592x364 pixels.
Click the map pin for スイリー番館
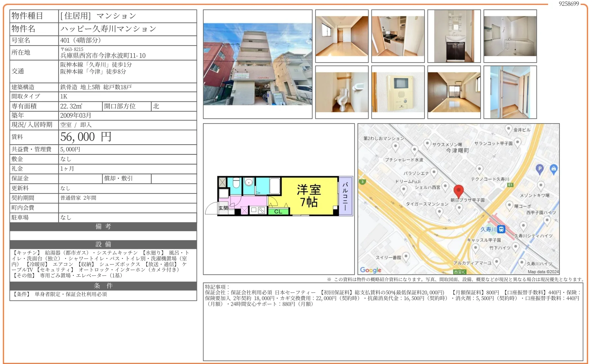click(406, 256)
